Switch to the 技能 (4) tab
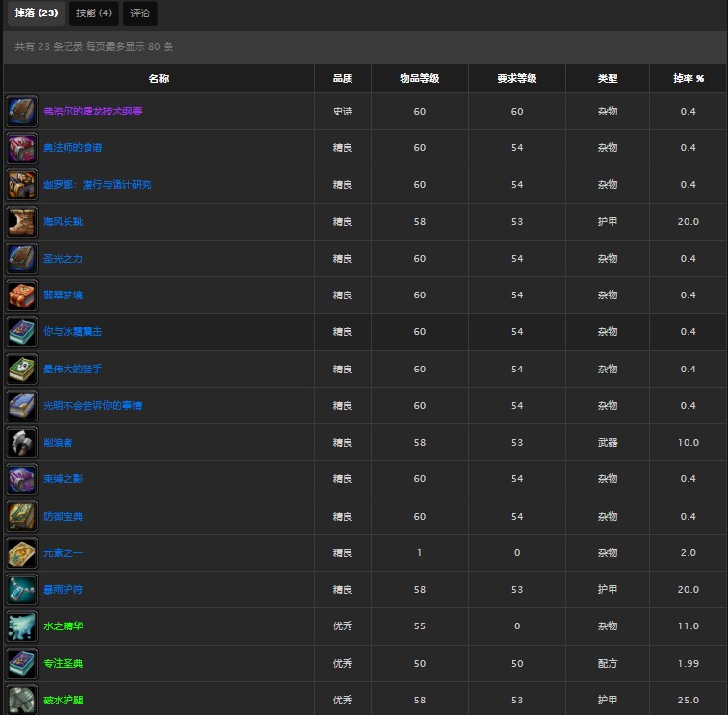The width and height of the screenshot is (728, 715). coord(93,13)
